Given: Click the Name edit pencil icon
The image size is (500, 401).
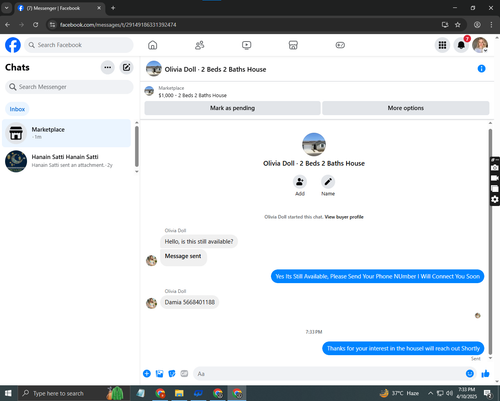Looking at the screenshot, I should [x=328, y=182].
